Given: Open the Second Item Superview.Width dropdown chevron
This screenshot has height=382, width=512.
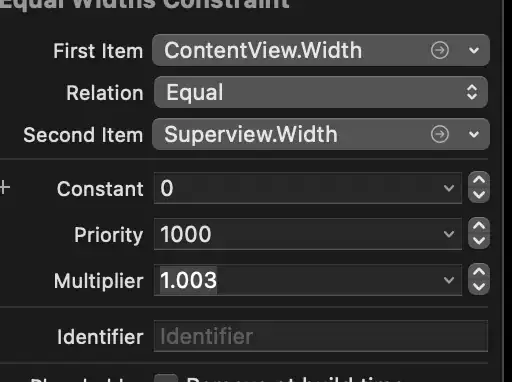Looking at the screenshot, I should point(474,135).
